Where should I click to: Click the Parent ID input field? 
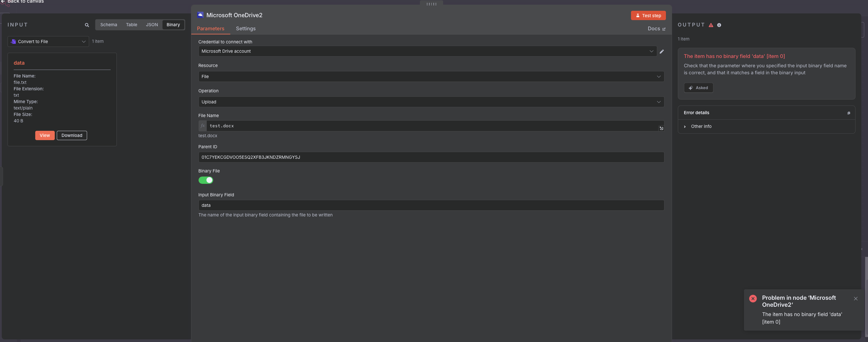pos(431,157)
